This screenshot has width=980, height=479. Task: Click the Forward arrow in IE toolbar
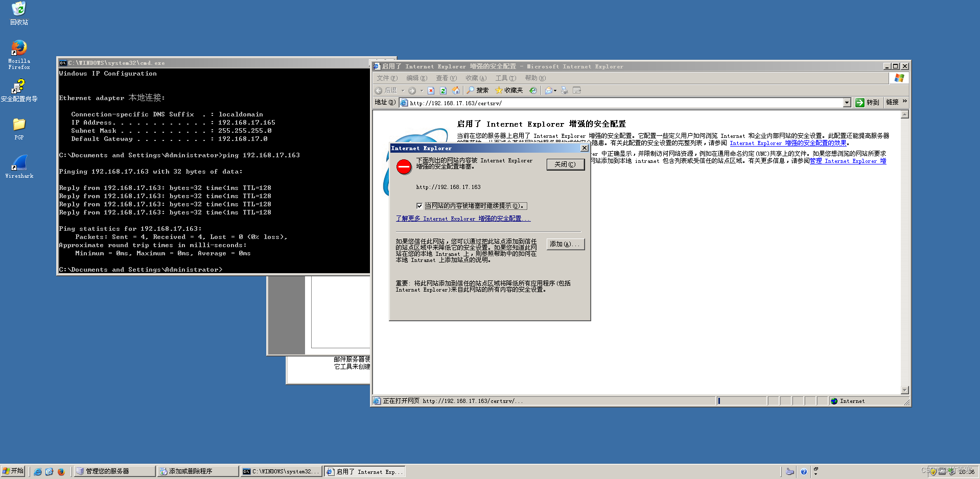pos(412,90)
